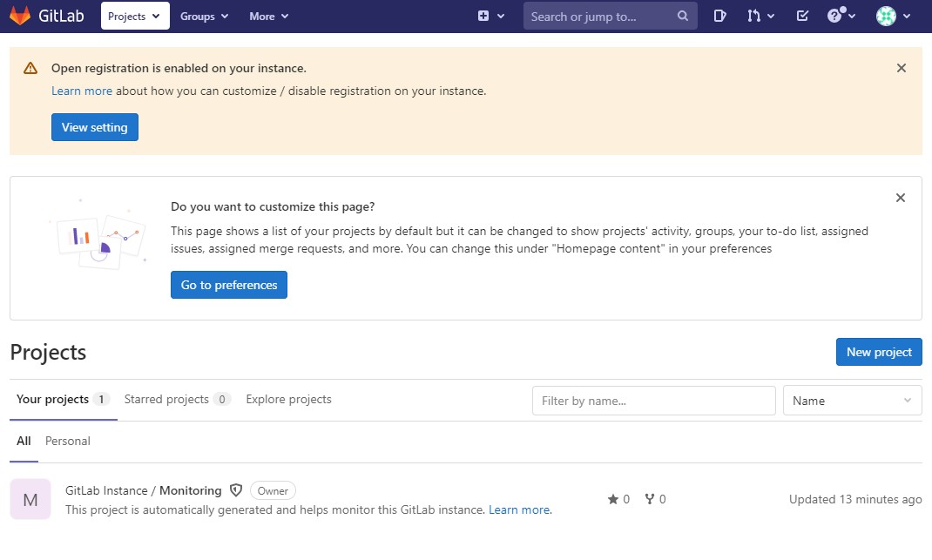
Task: Dismiss the open registration alert
Action: tap(902, 68)
